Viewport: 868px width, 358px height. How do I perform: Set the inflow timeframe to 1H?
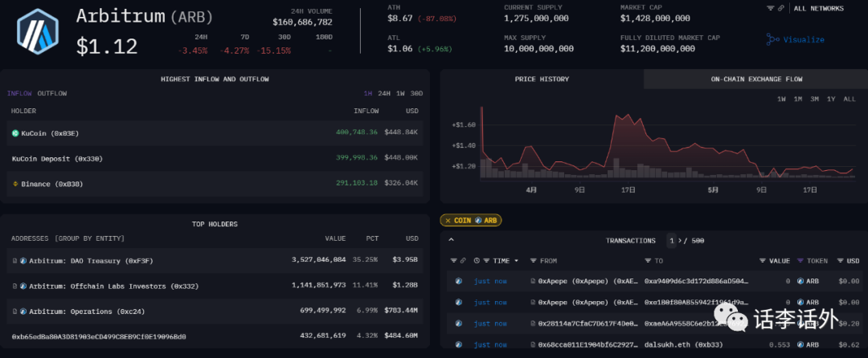(x=368, y=93)
